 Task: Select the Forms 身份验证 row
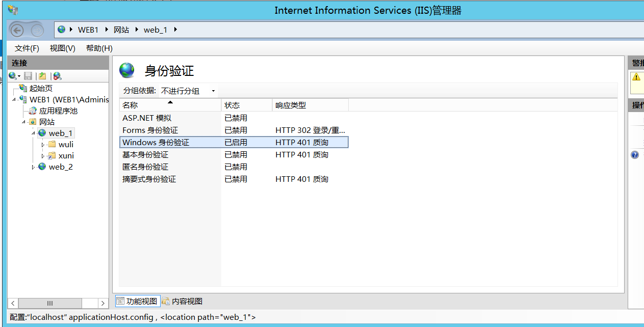coord(234,130)
